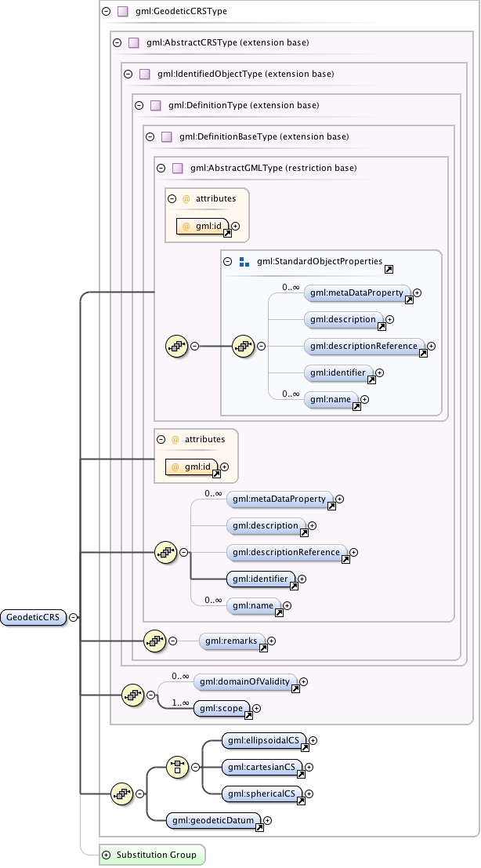This screenshot has height=868, width=481.
Task: Click purple type icon of gml:DefinitionType
Action: point(156,105)
